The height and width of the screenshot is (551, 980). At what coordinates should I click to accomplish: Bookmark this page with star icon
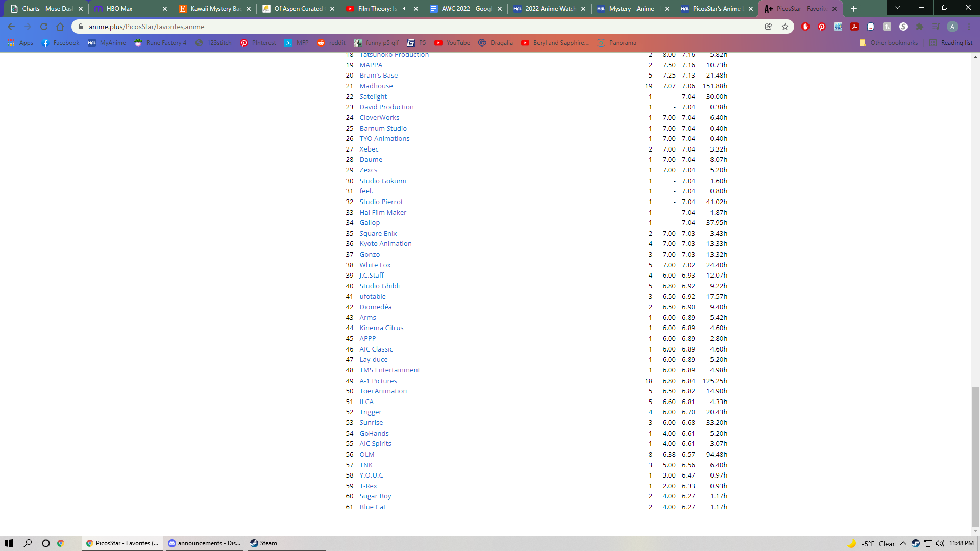coord(785,27)
